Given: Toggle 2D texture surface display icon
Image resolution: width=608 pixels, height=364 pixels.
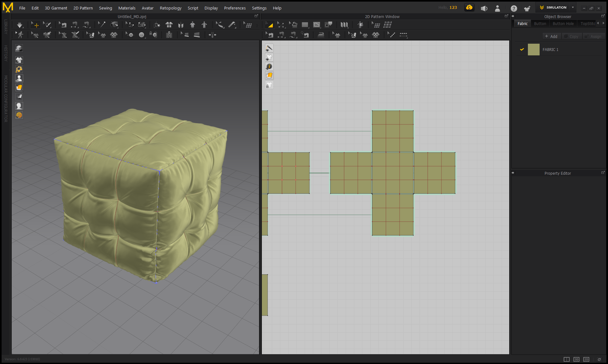Looking at the screenshot, I should [269, 76].
